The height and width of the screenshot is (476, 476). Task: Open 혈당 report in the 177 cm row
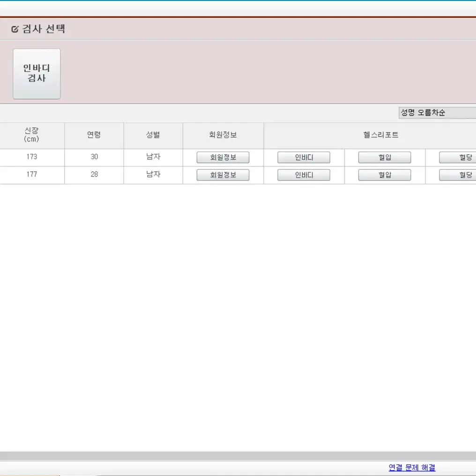(x=458, y=175)
